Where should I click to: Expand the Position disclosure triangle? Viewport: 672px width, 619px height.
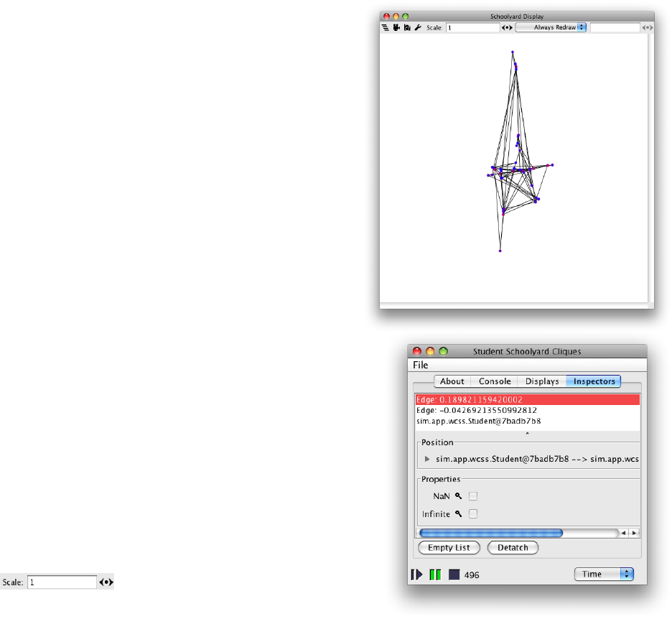click(x=427, y=459)
